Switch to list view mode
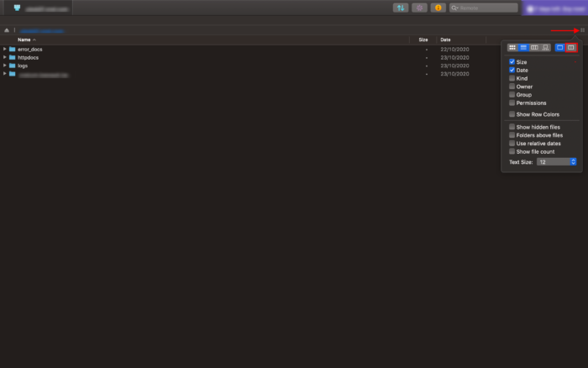Image resolution: width=588 pixels, height=368 pixels. (x=522, y=48)
